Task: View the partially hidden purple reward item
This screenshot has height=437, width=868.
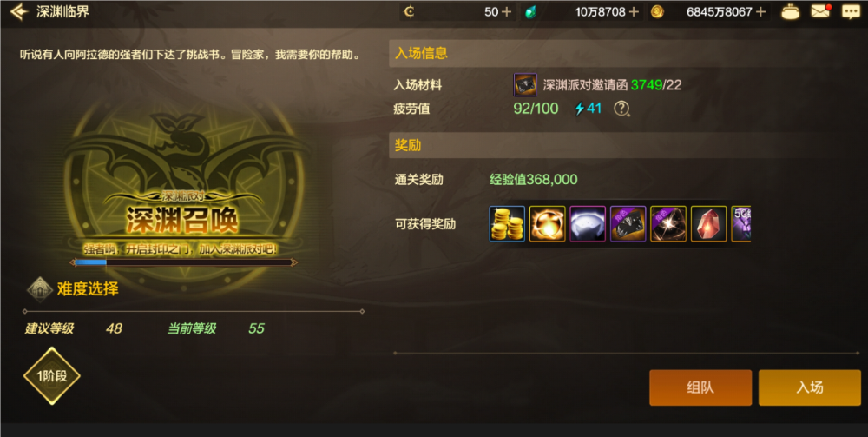Action: point(741,224)
